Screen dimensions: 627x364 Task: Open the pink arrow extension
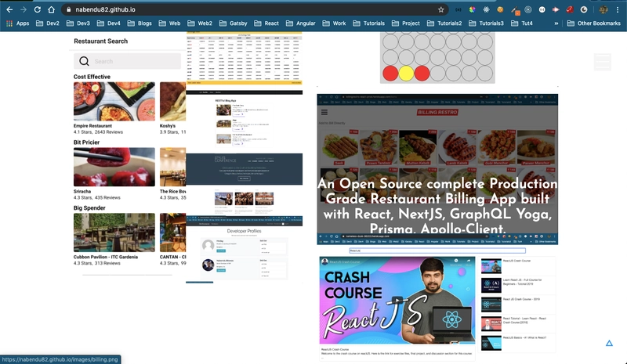point(556,9)
